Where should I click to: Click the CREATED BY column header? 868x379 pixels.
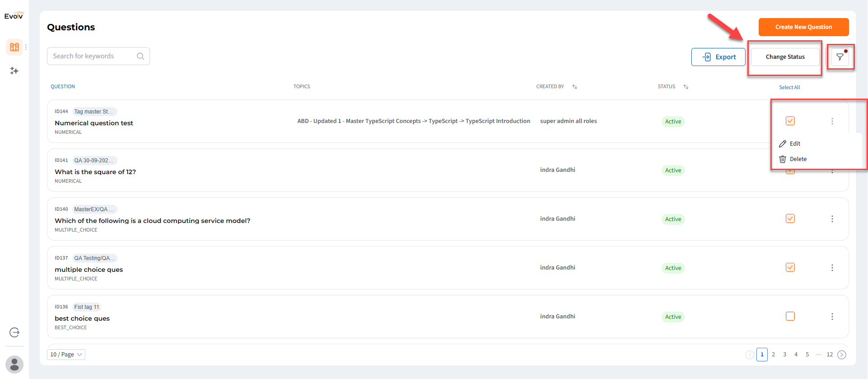[x=550, y=87]
